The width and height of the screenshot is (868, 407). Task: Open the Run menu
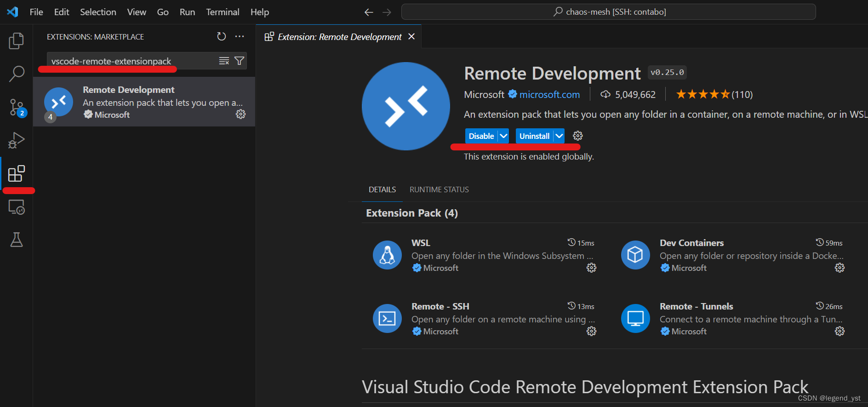tap(187, 12)
